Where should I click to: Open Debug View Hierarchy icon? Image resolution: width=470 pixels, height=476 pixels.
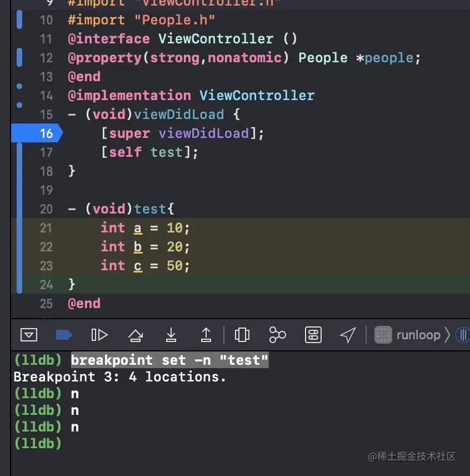242,335
